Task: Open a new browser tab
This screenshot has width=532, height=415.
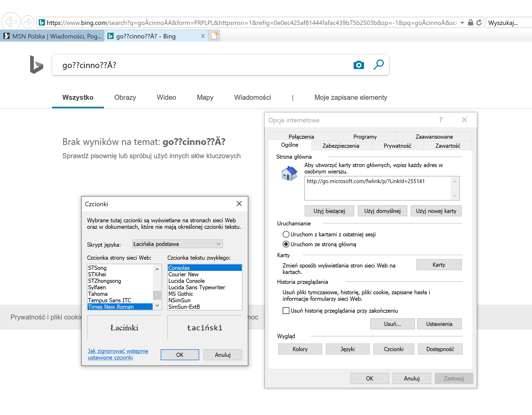Action: [214, 36]
